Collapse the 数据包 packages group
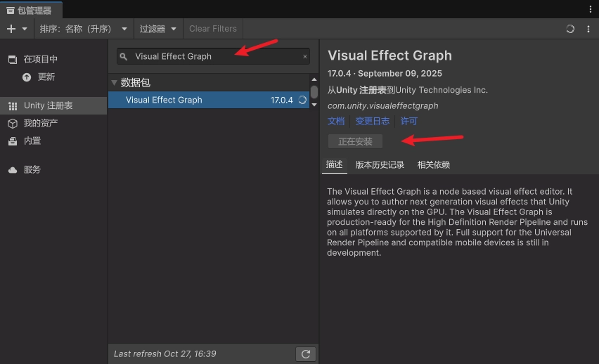The height and width of the screenshot is (364, 599). [x=114, y=82]
